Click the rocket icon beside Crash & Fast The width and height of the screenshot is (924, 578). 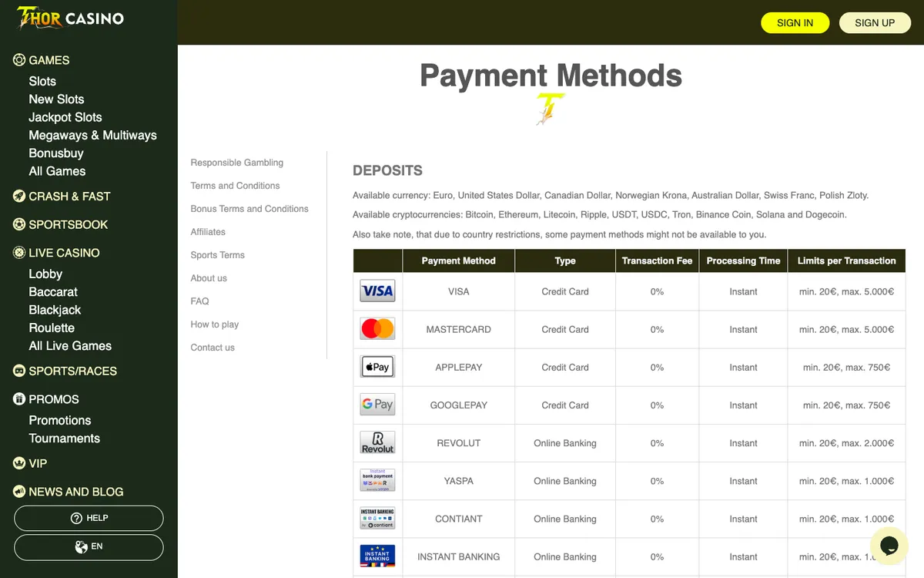(x=19, y=197)
